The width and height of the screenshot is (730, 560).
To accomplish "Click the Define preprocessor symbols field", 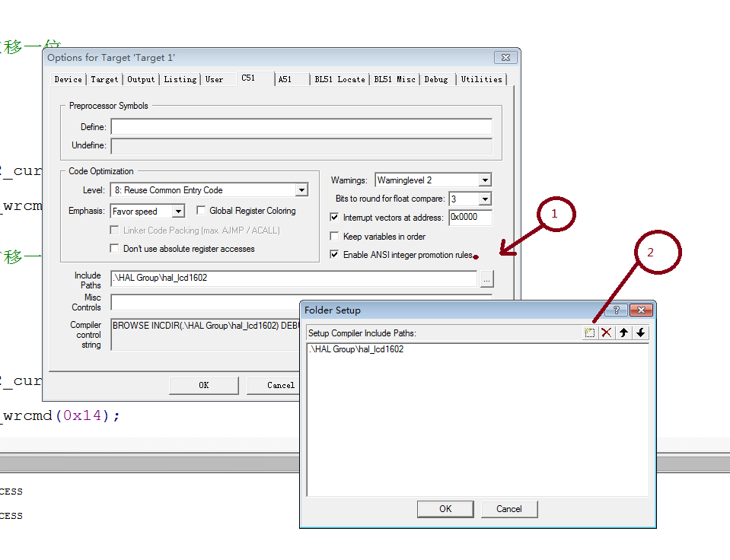I will [301, 127].
